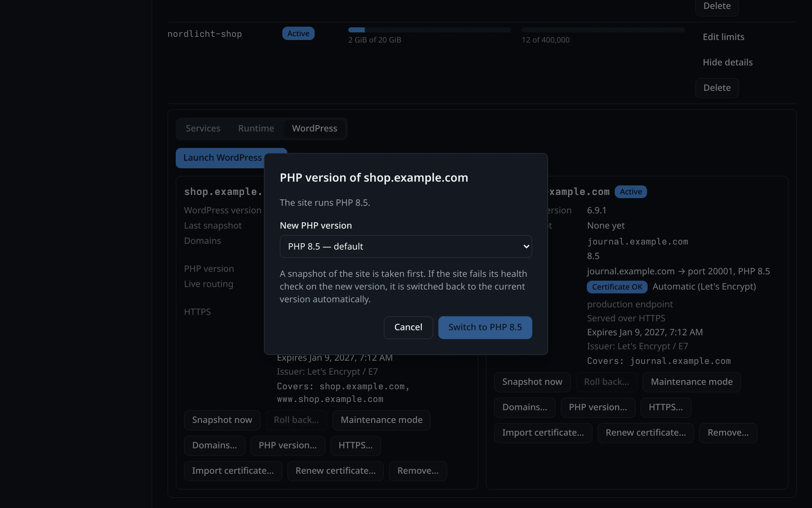The height and width of the screenshot is (508, 812).
Task: Confirm Switch to PHP 8.5
Action: tap(485, 327)
